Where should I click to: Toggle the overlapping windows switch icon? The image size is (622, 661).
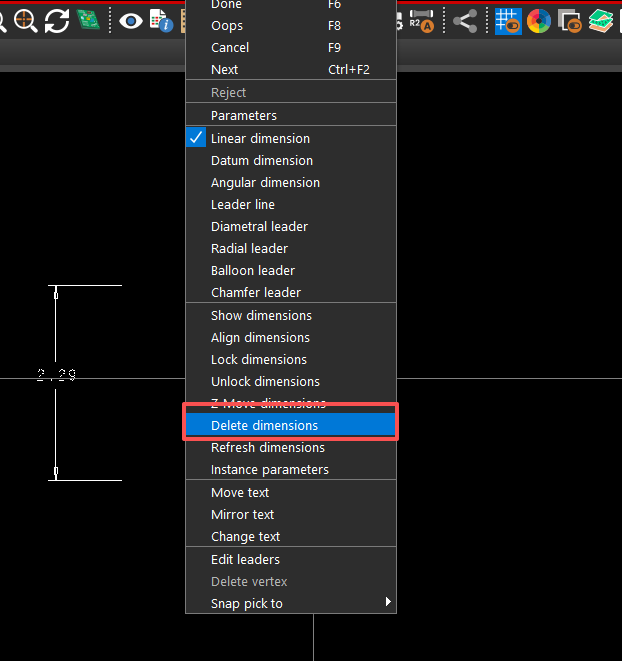[570, 20]
